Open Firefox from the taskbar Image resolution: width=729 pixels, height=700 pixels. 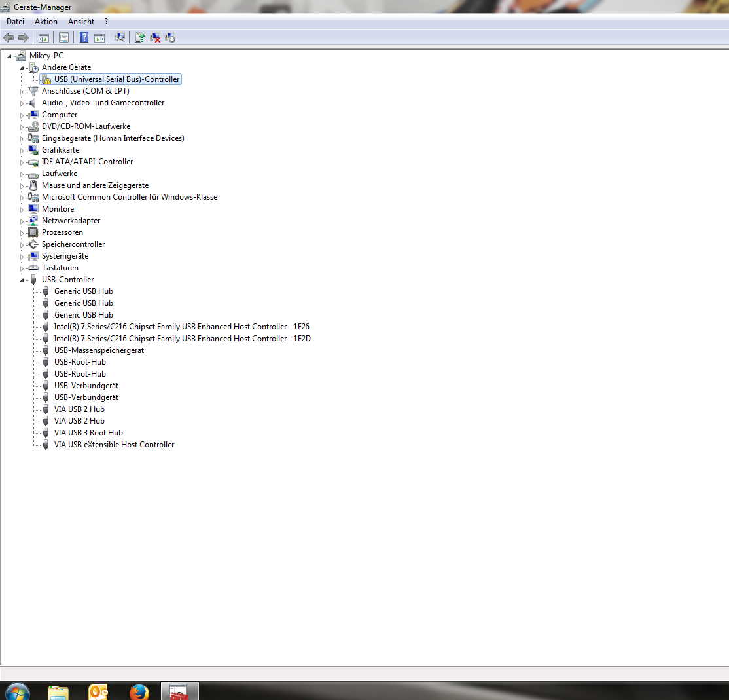(139, 691)
